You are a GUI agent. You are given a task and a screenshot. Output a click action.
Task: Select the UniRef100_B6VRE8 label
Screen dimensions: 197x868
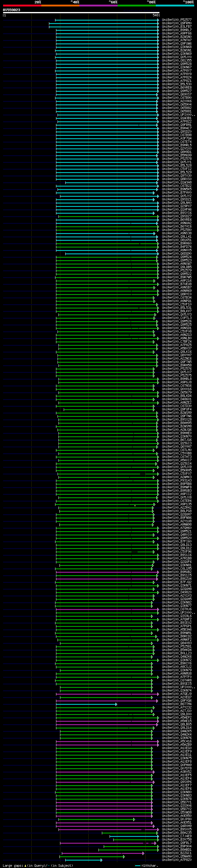[x=176, y=87]
